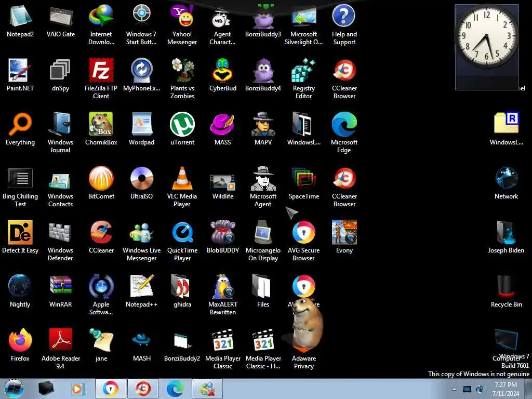Open Microsoft Edge from the taskbar
The width and height of the screenshot is (532, 399).
click(175, 389)
